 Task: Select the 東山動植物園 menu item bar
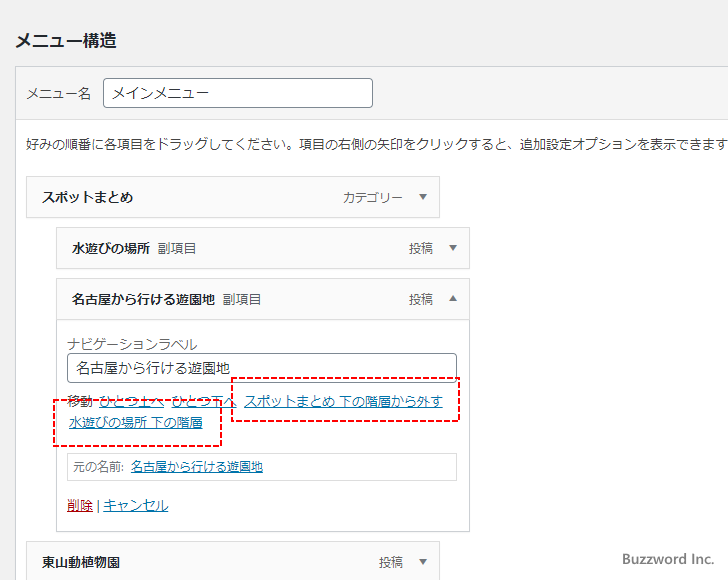[233, 561]
